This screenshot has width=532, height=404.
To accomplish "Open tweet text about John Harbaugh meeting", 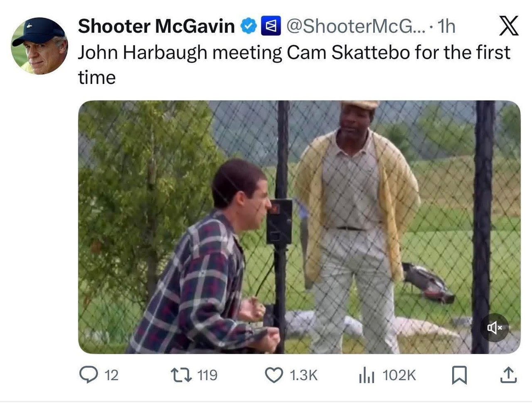I will tap(294, 65).
